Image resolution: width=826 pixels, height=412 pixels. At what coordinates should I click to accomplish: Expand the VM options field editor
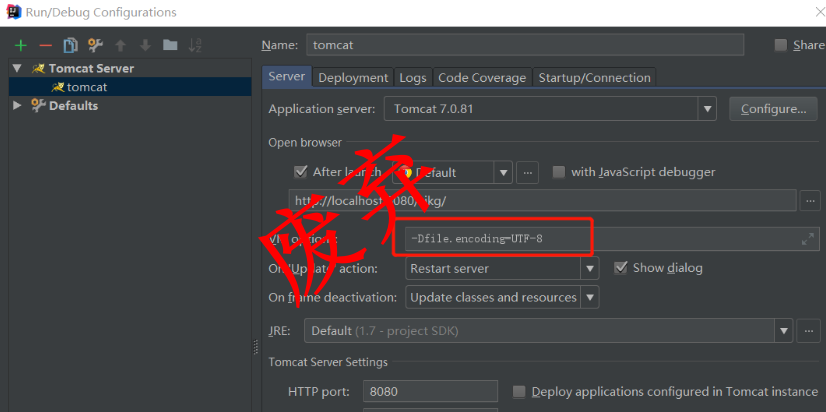(x=807, y=239)
